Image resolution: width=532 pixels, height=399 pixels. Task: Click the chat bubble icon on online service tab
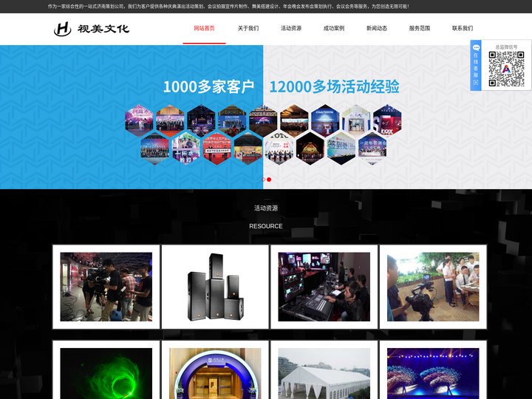pos(476,47)
